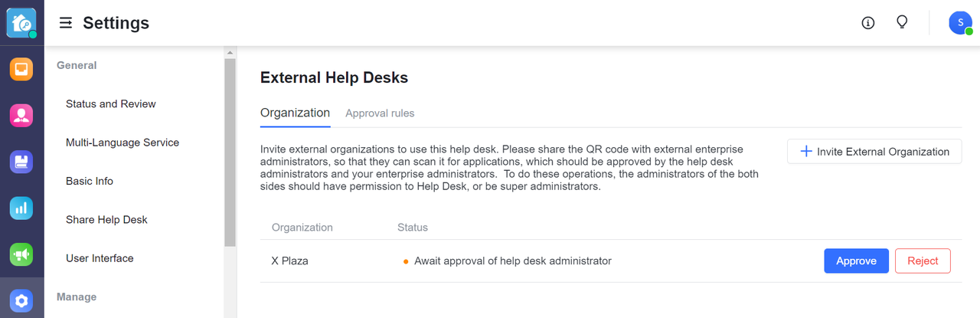Reject the X Plaza organization request
The width and height of the screenshot is (980, 318).
[923, 261]
